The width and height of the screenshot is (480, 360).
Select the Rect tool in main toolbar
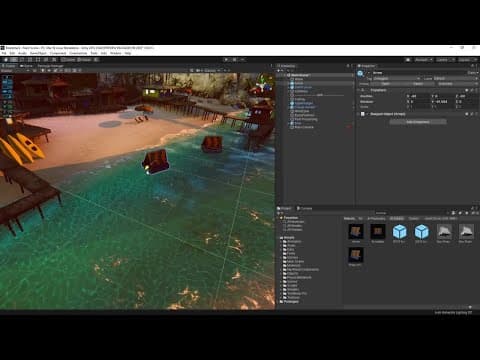click(38, 60)
